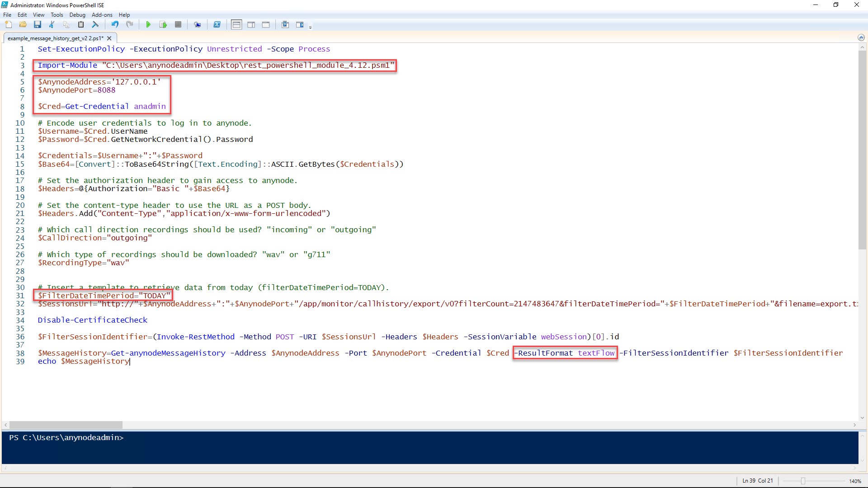Run only the selected code

coord(163,24)
